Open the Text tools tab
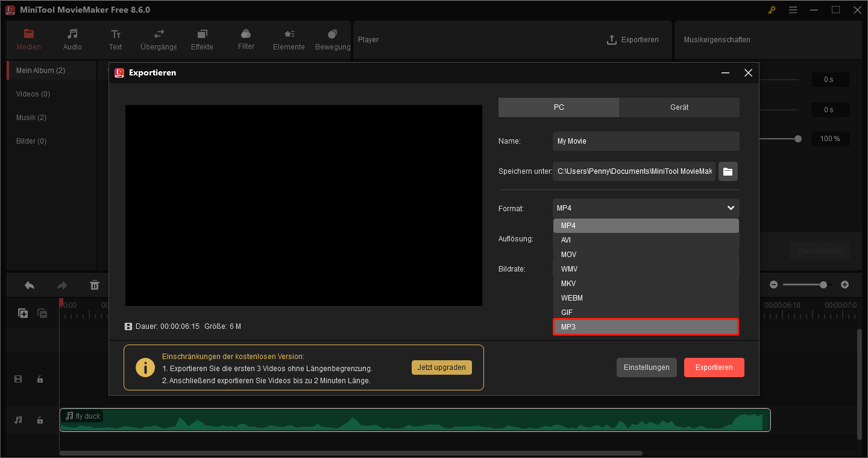Screen dimensions: 868x458 (x=116, y=39)
